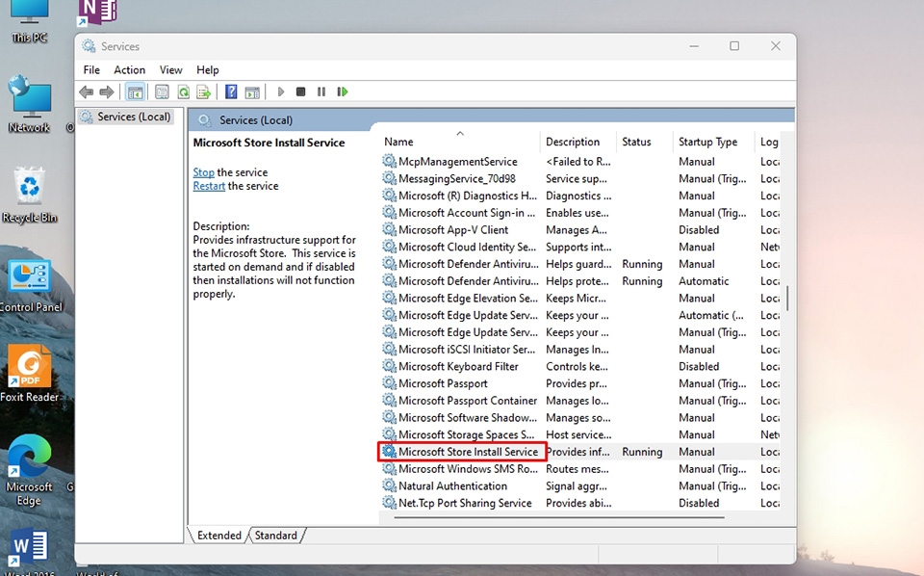Click the "Controls ke..." description cell
Image resolution: width=924 pixels, height=576 pixels.
coord(577,366)
